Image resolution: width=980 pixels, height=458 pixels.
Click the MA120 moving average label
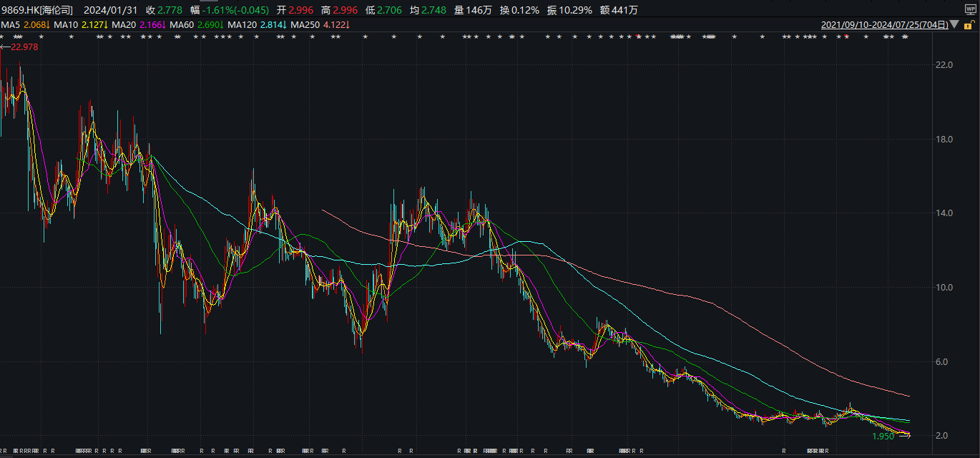click(242, 25)
